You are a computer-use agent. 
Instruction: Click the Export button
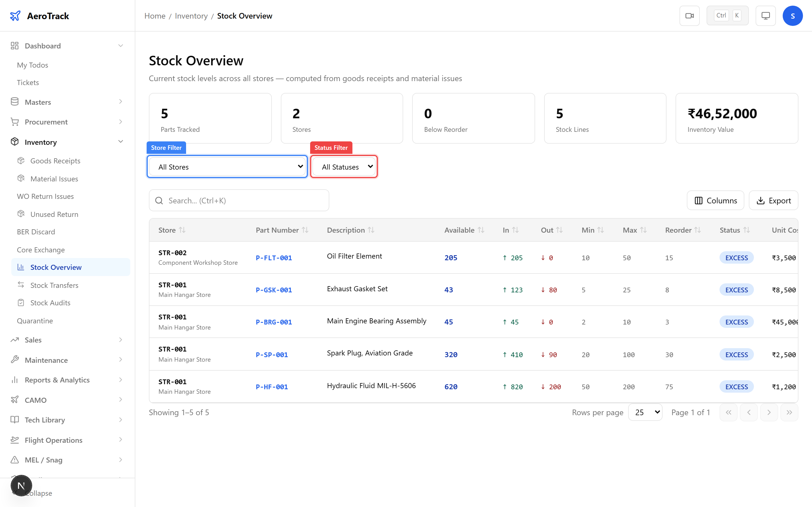point(774,200)
